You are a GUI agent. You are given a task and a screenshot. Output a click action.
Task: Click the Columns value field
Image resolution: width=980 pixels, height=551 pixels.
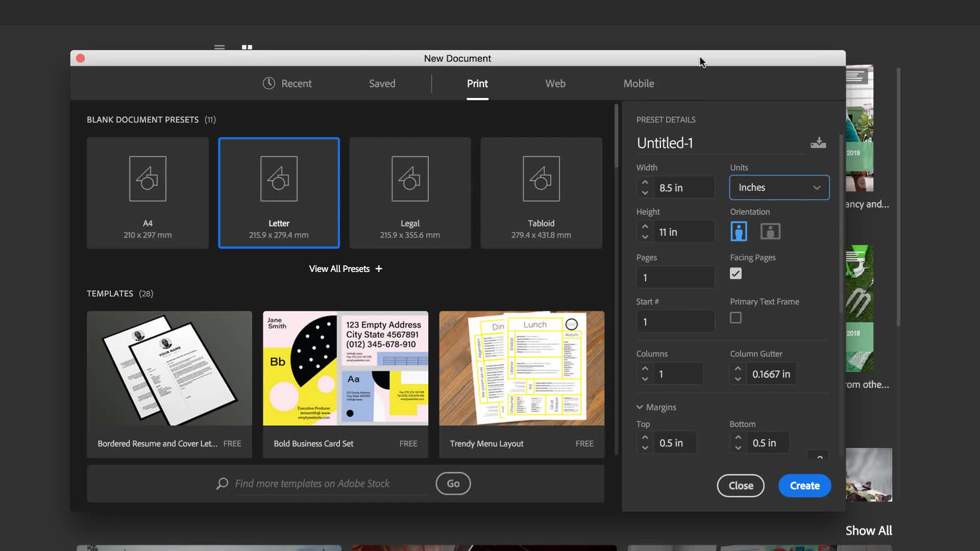(679, 374)
